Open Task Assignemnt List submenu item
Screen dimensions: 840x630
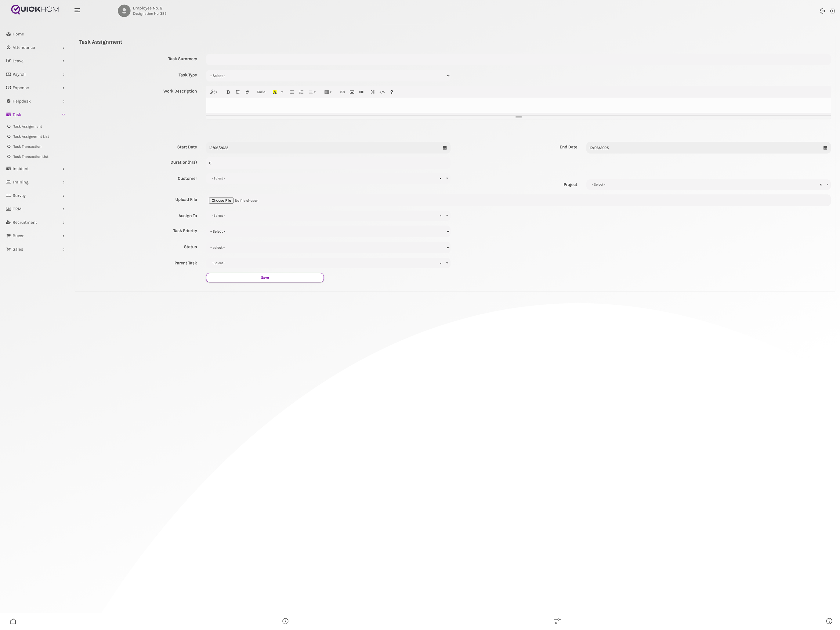[31, 137]
